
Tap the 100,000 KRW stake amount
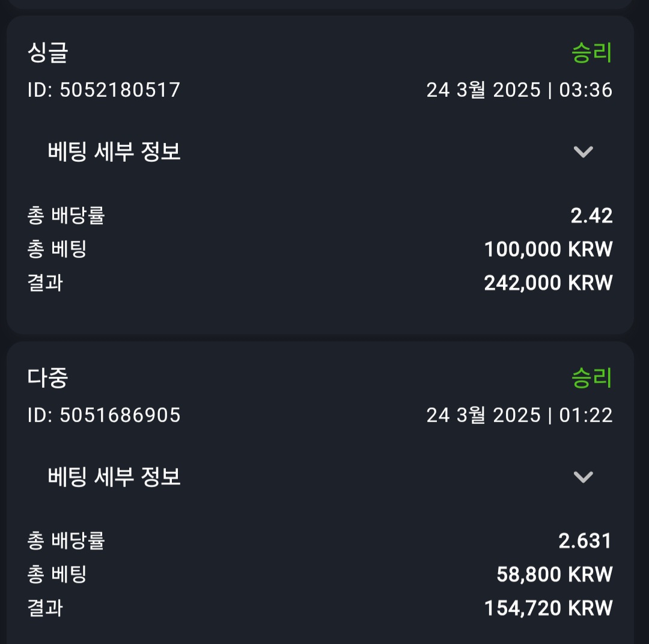click(x=548, y=249)
